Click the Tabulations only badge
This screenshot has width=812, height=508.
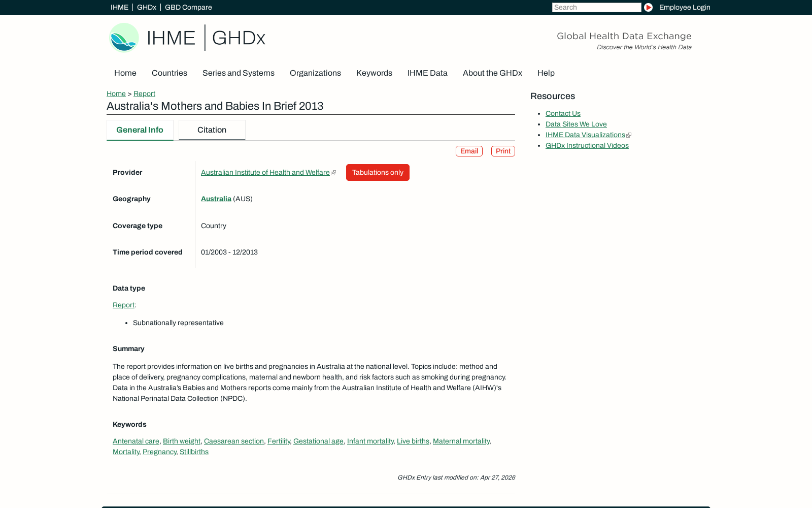[378, 172]
